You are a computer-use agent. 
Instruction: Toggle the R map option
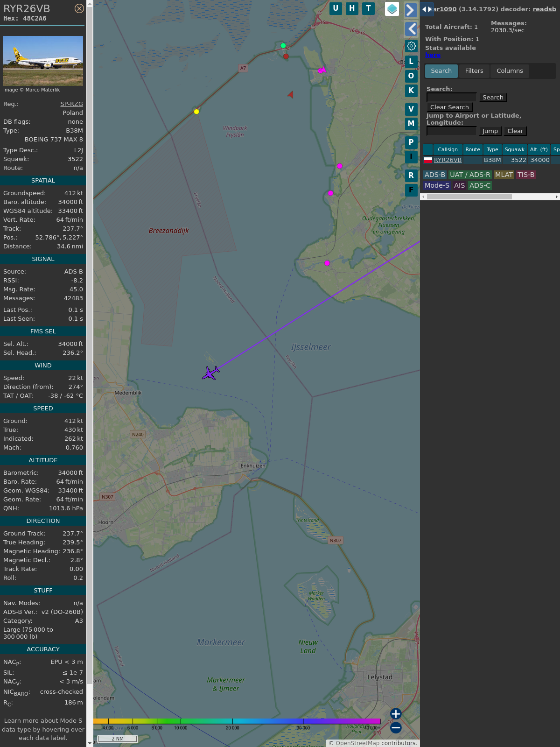411,176
